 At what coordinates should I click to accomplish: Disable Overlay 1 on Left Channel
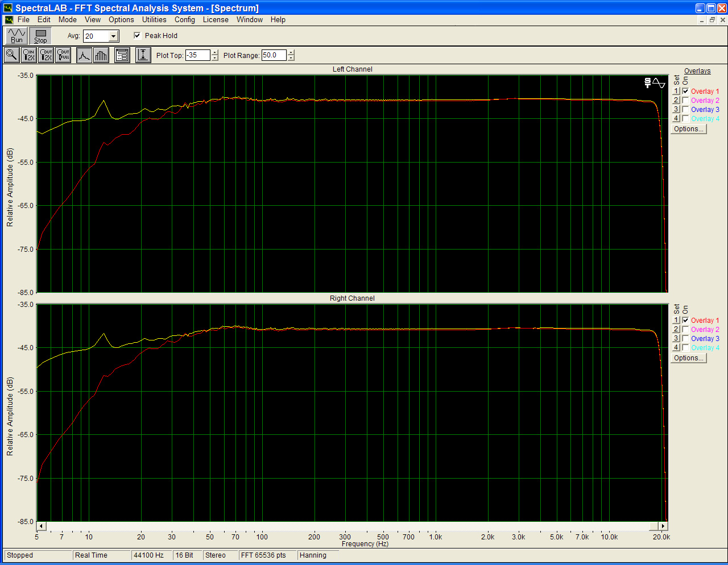click(685, 91)
